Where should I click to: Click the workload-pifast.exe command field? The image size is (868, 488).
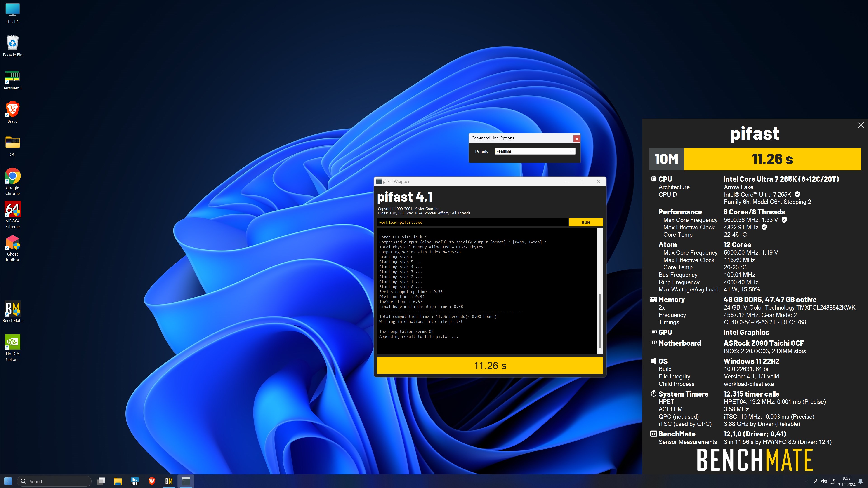(472, 222)
